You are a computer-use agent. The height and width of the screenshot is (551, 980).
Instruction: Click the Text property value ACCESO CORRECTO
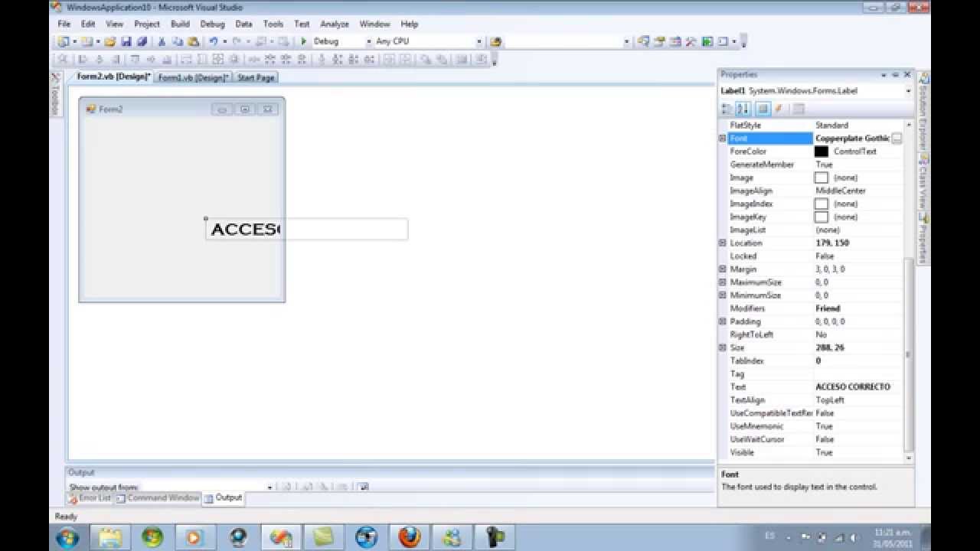[853, 387]
